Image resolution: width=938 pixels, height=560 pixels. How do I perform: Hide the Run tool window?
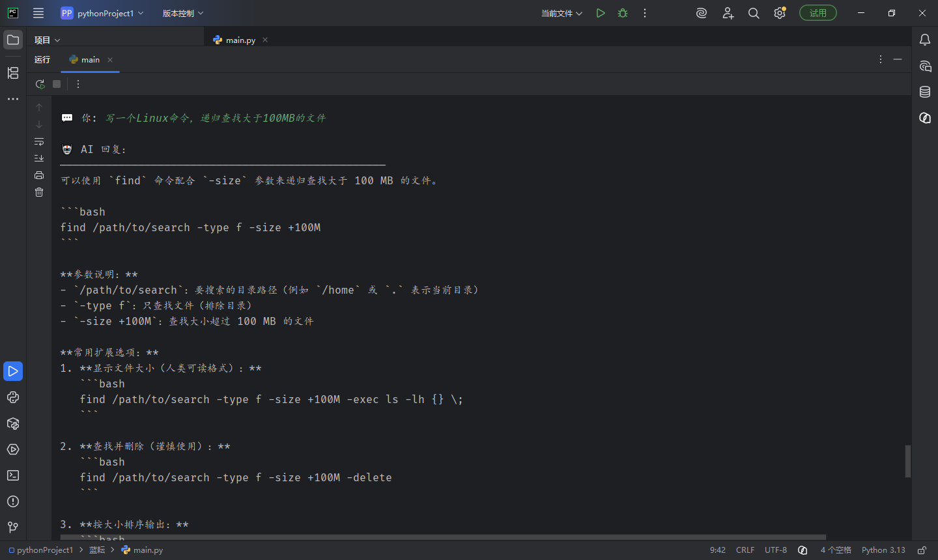coord(898,59)
